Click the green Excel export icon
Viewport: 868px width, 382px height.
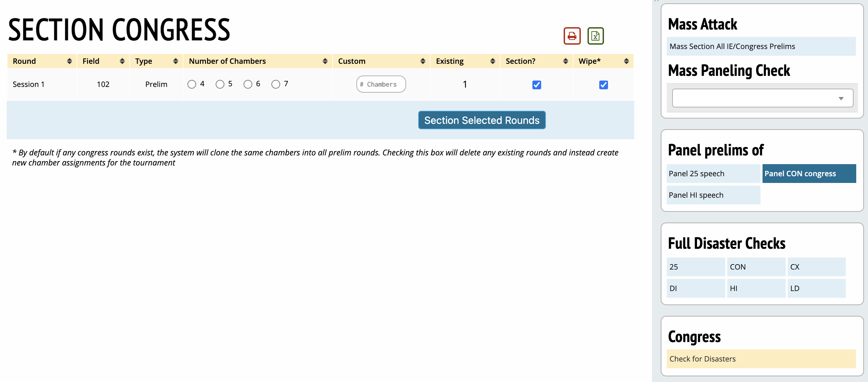595,36
